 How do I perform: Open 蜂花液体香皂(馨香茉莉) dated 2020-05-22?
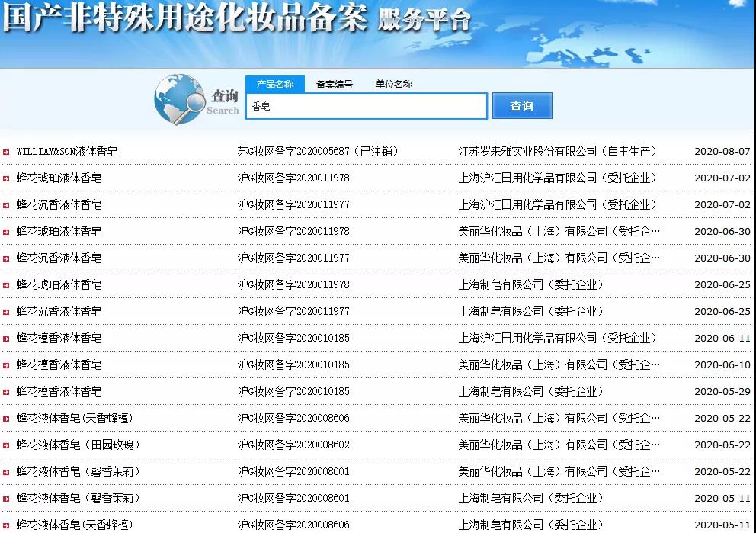coord(78,471)
